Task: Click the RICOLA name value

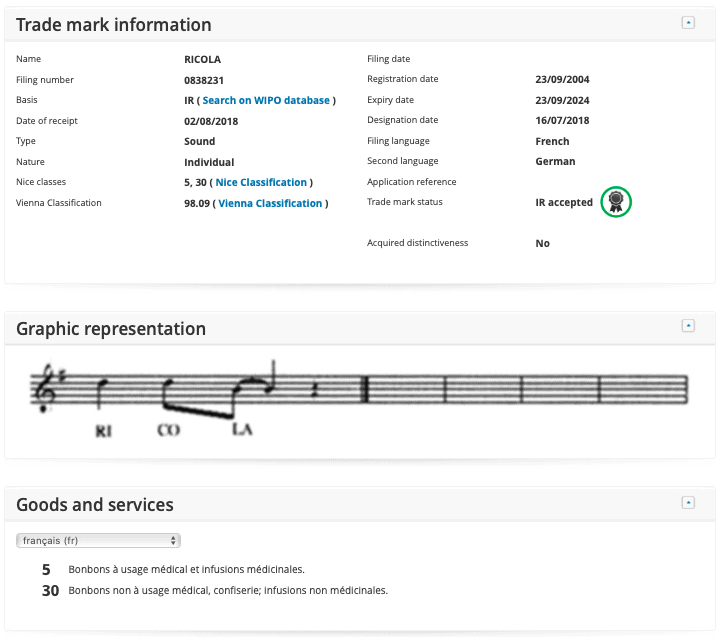Action: click(202, 60)
